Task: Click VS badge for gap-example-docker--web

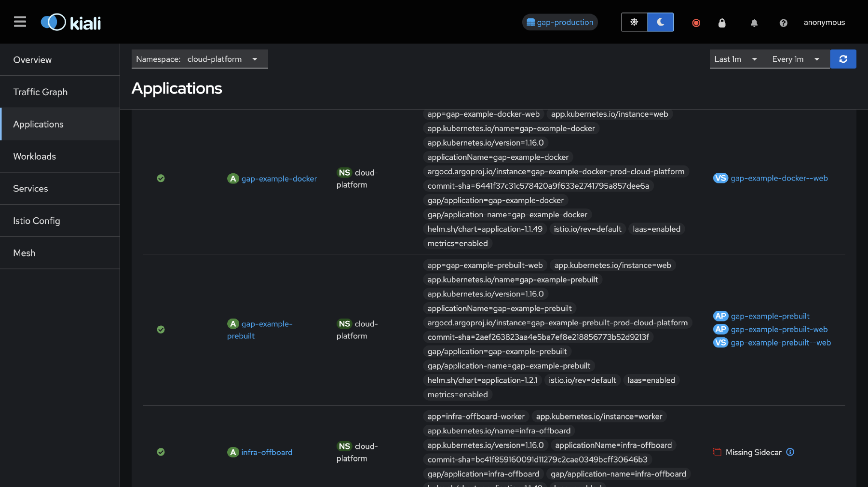Action: 720,178
